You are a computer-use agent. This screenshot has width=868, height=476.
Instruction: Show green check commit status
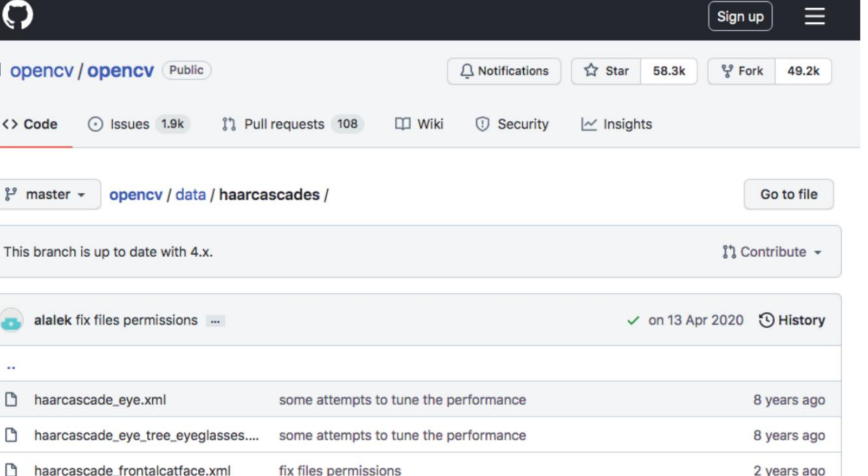click(x=634, y=321)
